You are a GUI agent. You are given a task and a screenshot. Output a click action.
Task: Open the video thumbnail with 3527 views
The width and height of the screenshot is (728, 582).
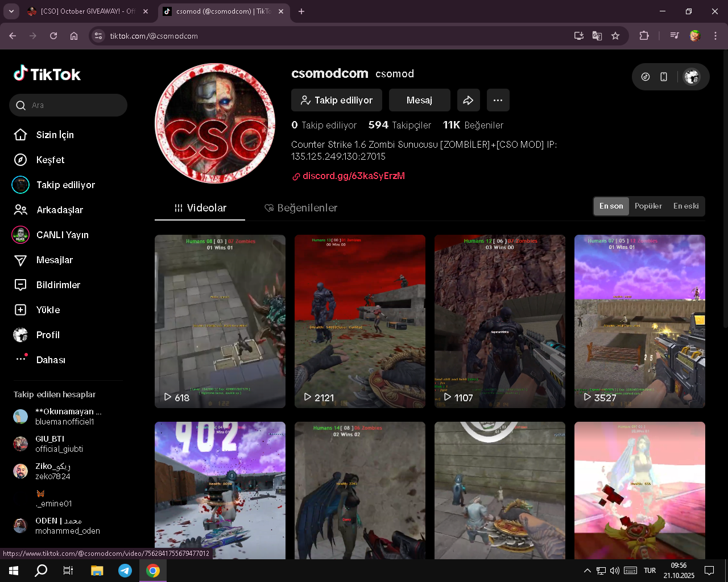(639, 321)
